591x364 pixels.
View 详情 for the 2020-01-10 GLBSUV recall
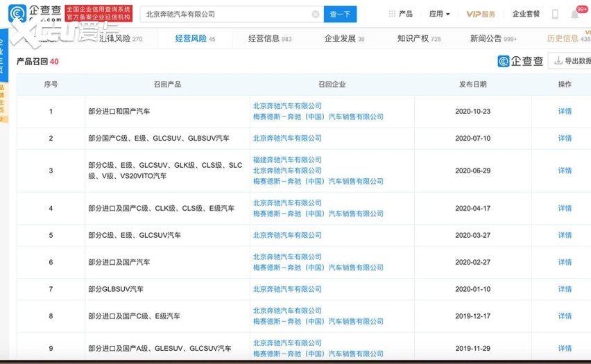pos(565,289)
